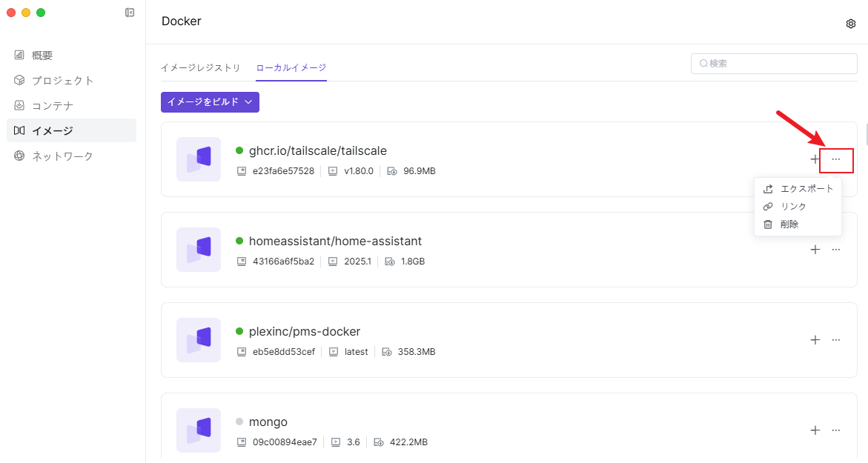Click plus icon for mongo image
Screen dimensions: 868x463
point(815,430)
